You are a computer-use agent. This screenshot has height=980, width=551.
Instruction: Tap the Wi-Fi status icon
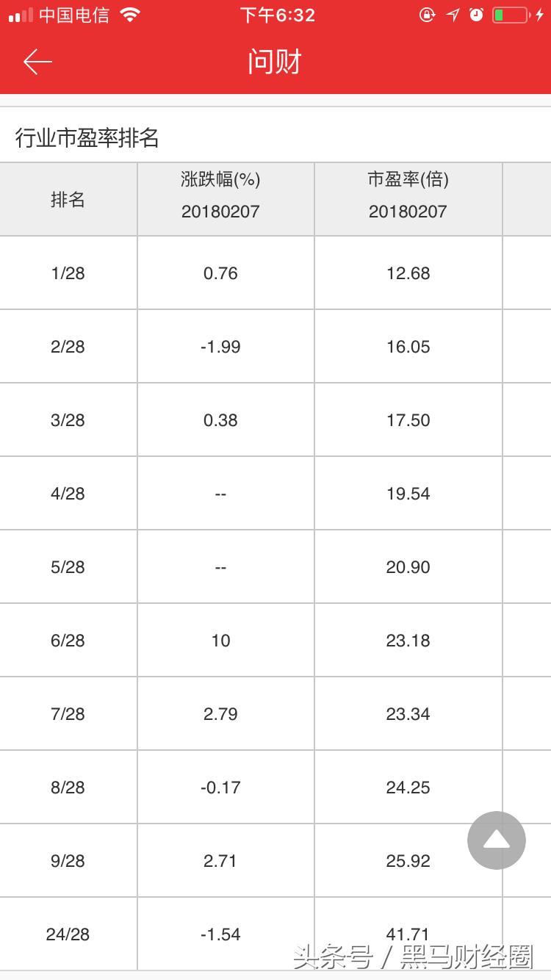coord(130,15)
